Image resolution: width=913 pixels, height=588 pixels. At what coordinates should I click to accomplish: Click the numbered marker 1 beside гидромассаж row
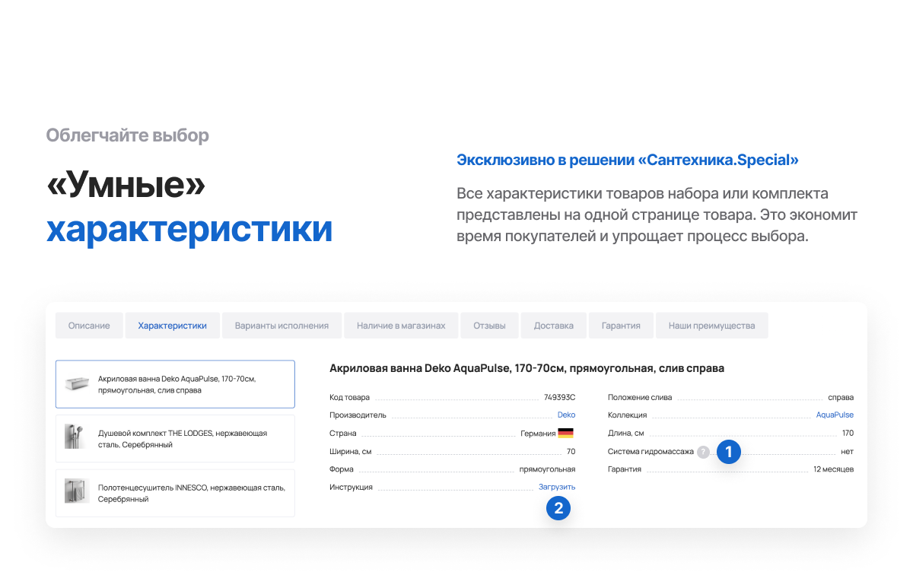click(x=728, y=451)
